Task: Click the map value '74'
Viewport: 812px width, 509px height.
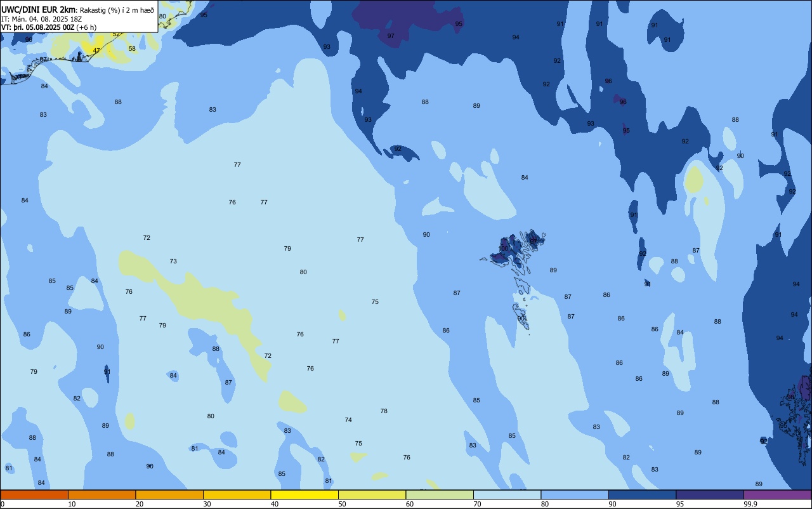Action: (x=348, y=420)
